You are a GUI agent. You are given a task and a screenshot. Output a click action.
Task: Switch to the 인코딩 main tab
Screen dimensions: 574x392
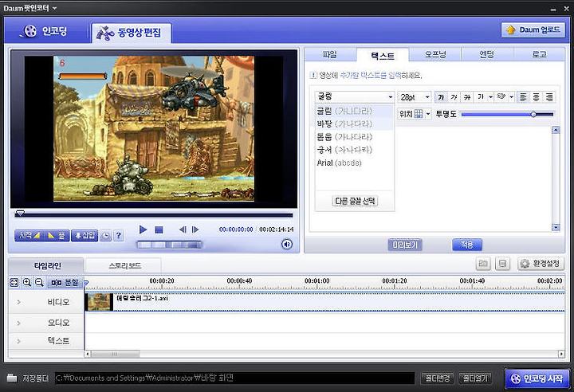point(45,32)
